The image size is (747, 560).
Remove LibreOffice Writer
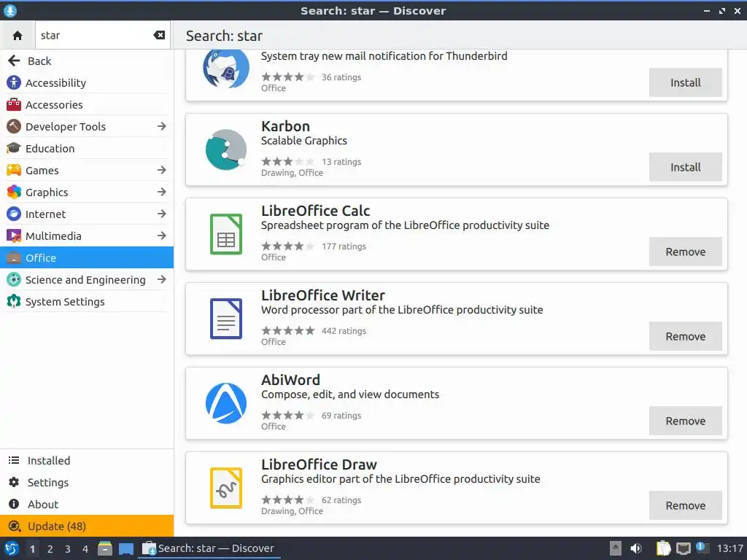(685, 336)
